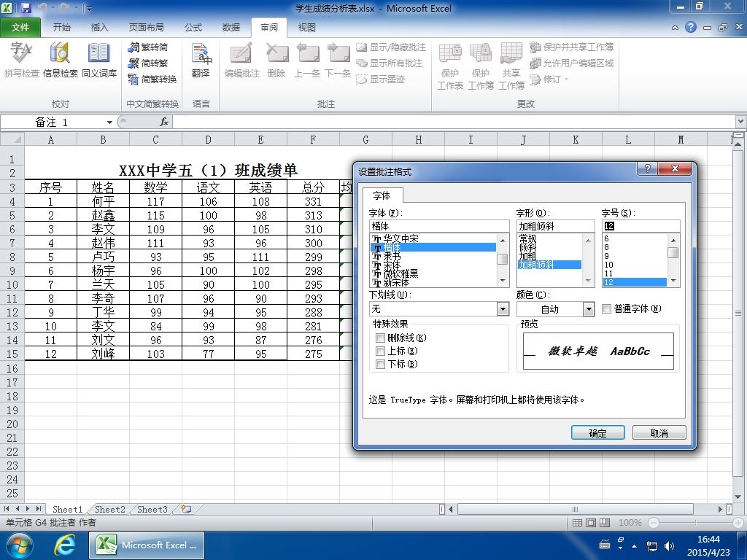Open the Windows Start menu
Screen dimensions: 747x560
coord(19,545)
